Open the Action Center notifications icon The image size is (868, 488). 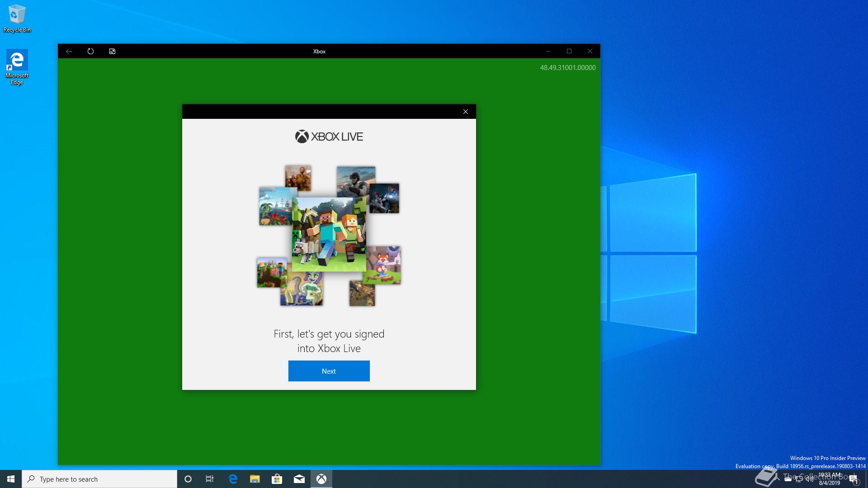point(853,479)
